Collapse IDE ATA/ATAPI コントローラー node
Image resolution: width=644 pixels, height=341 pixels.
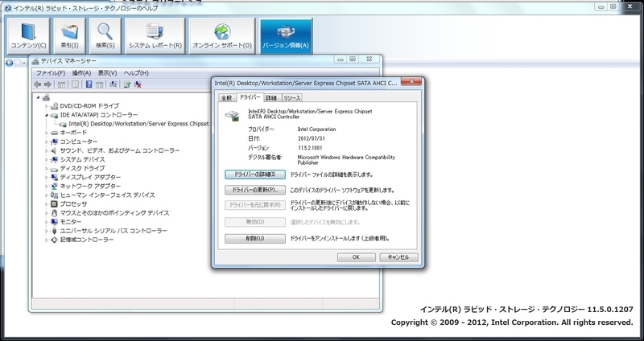pyautogui.click(x=47, y=115)
